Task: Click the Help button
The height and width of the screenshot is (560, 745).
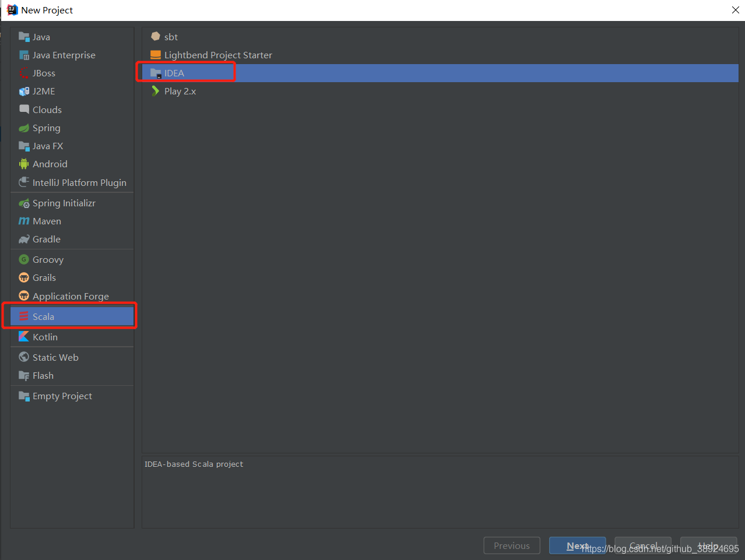Action: 708,545
